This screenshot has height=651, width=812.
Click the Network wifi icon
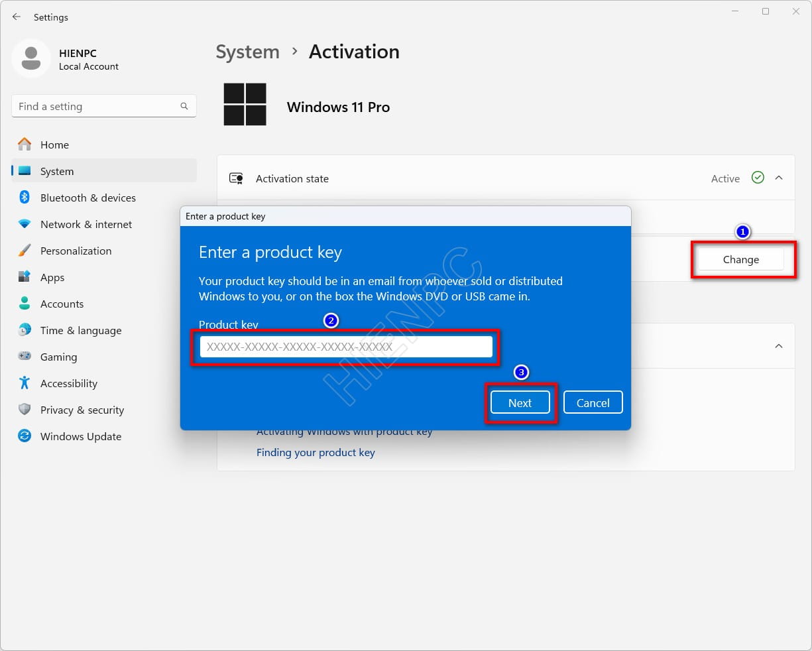point(25,224)
